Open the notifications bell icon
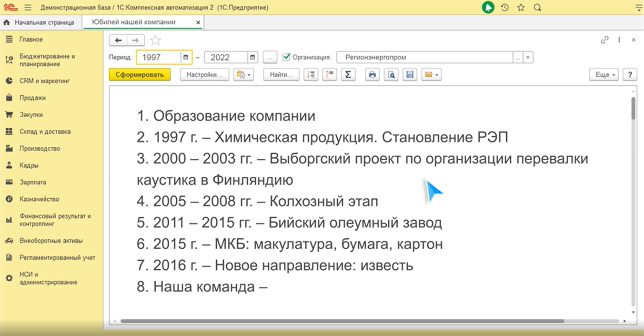The image size is (644, 336). pyautogui.click(x=488, y=8)
